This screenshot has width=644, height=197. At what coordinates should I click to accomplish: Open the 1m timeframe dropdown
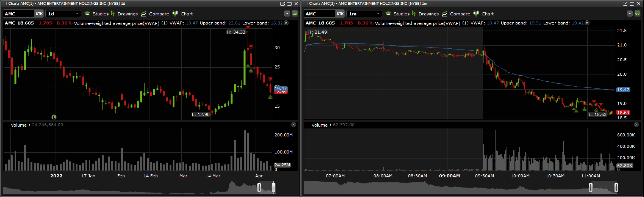(x=378, y=14)
